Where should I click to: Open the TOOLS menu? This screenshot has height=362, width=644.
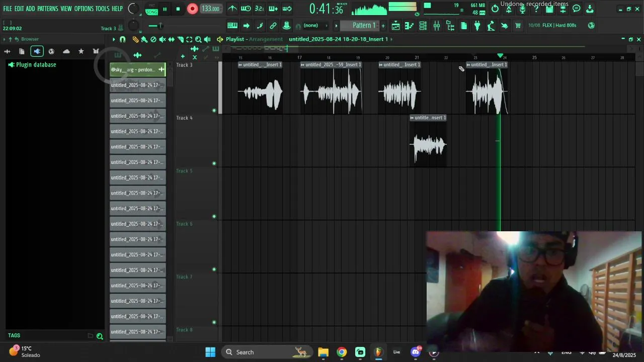click(x=103, y=9)
